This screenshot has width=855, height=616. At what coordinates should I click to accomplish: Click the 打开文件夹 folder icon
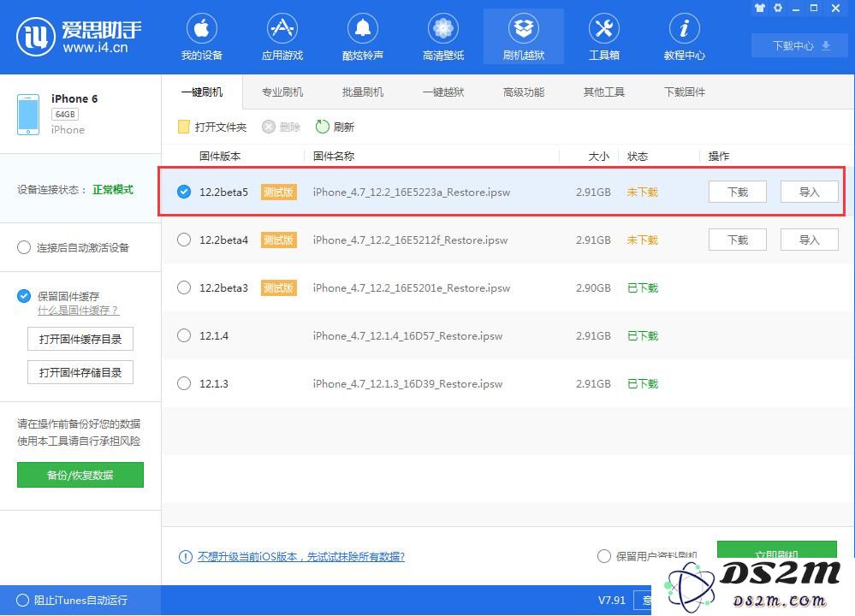click(x=184, y=127)
